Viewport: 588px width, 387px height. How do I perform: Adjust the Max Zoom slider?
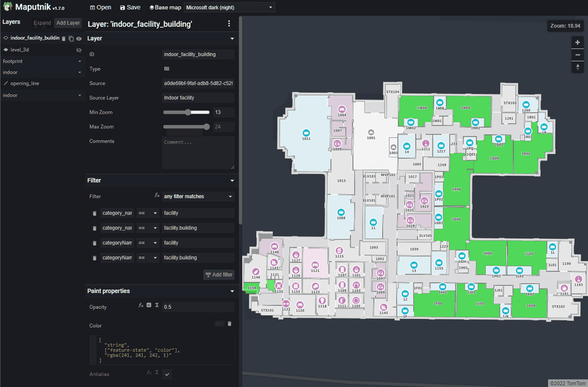point(186,127)
